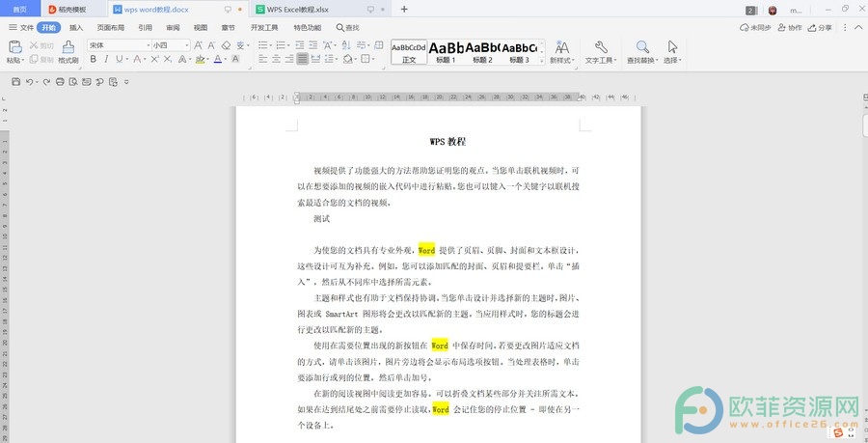Expand the bullet list dropdown arrow
This screenshot has height=443, width=868.
271,45
